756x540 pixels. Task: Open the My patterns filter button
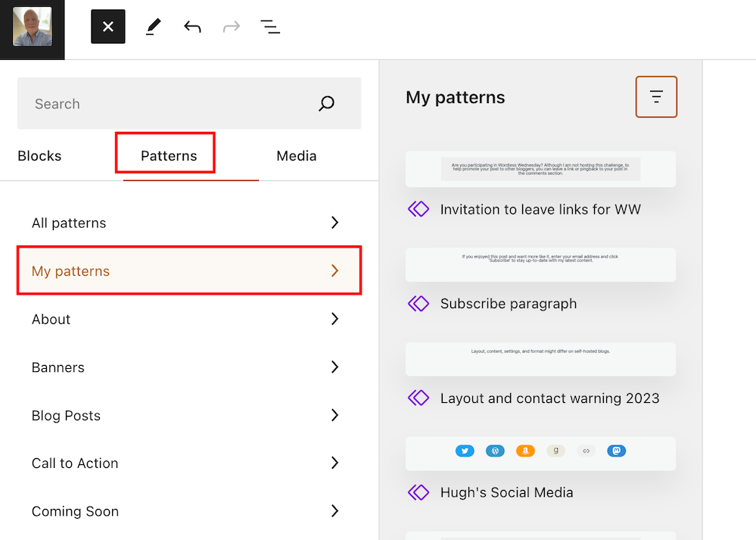[656, 97]
